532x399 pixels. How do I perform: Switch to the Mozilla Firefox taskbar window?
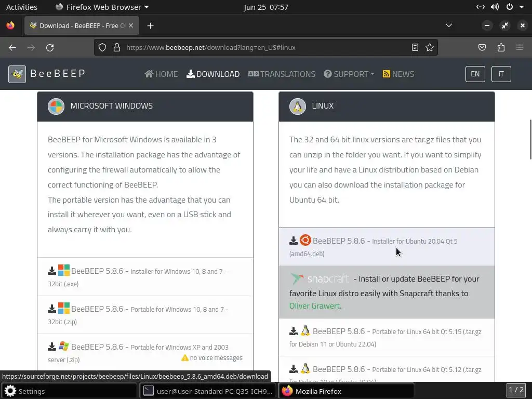[x=346, y=391]
